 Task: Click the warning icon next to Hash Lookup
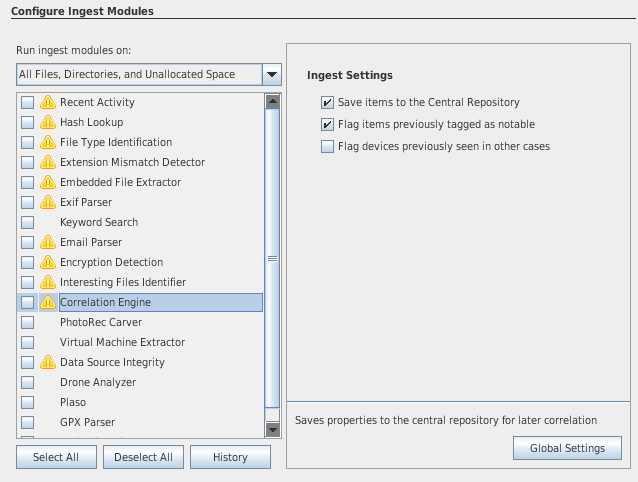coord(47,122)
